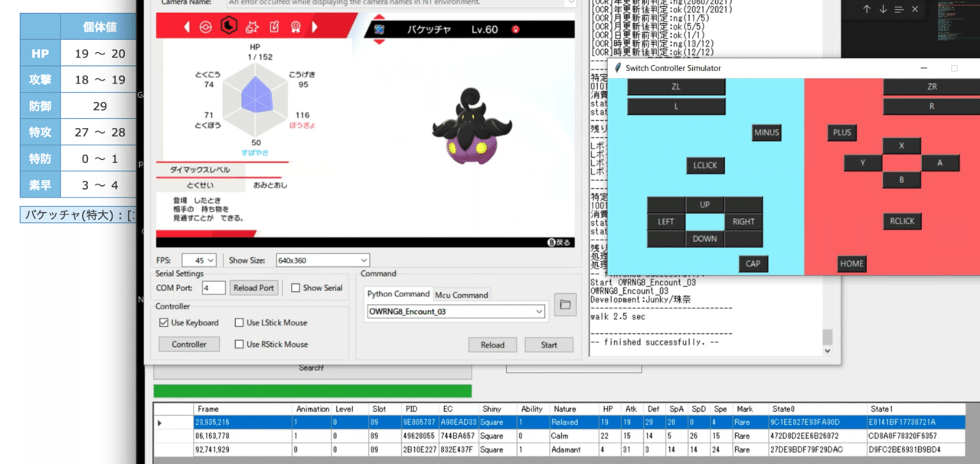Click the CAP capture button in simulator
980x464 pixels.
[x=753, y=264]
